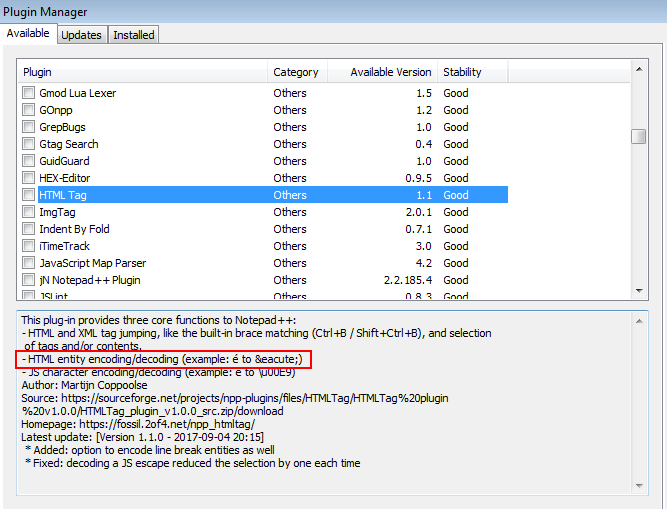Click plugin list scrollbar down arrow
The height and width of the screenshot is (509, 667).
click(638, 290)
